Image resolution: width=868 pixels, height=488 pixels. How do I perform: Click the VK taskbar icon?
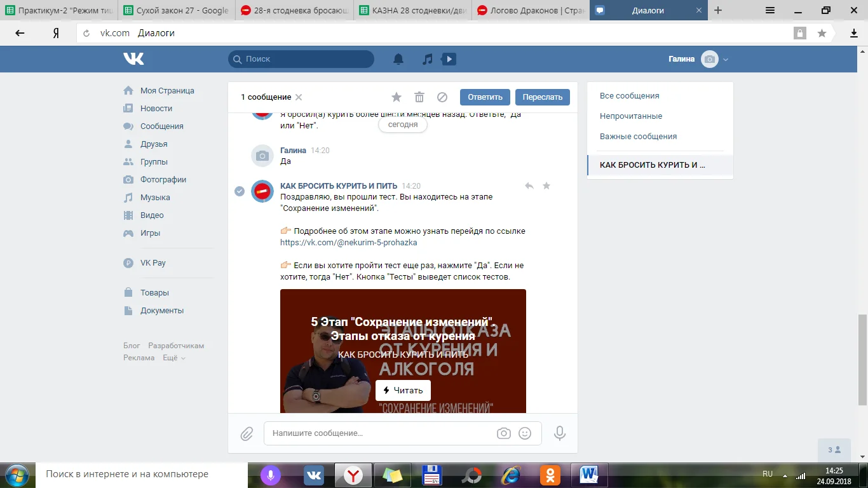pos(314,475)
